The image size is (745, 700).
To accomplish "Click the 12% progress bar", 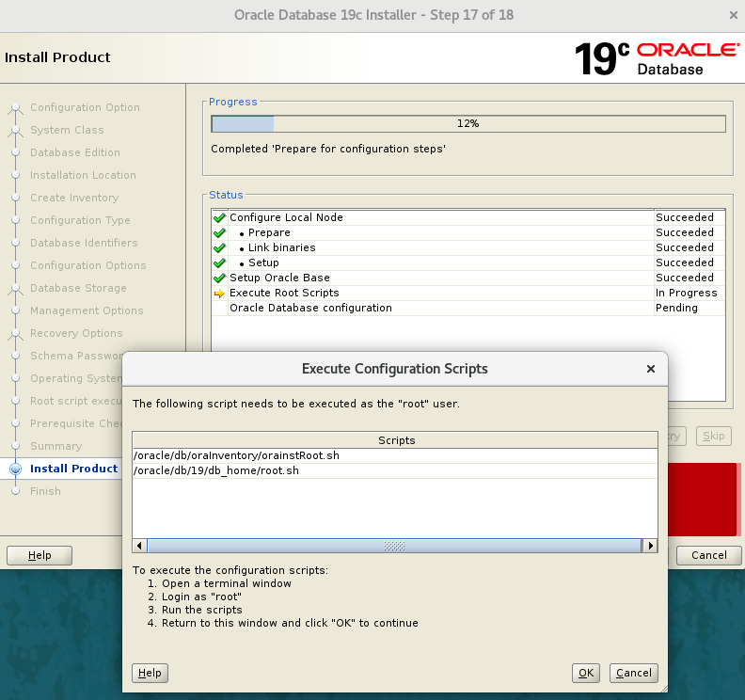I will (x=468, y=123).
